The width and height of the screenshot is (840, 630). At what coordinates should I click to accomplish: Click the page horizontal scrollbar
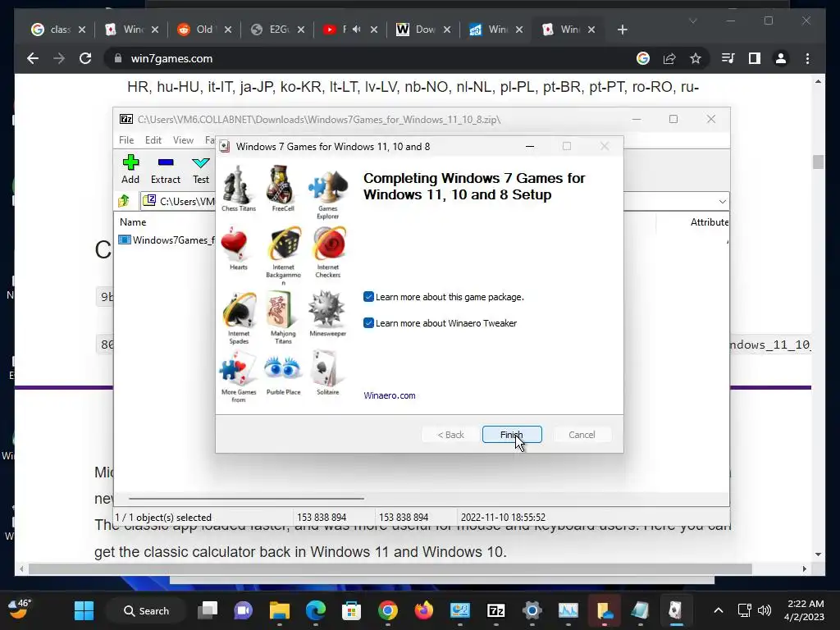coord(390,568)
